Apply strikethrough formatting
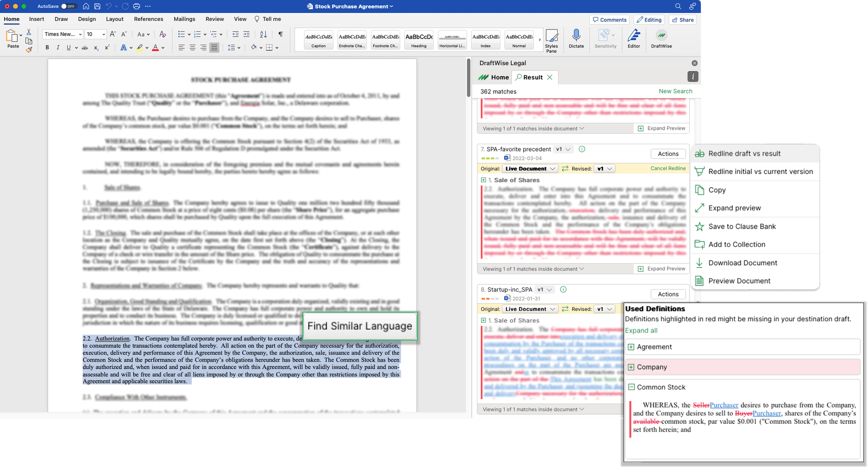The width and height of the screenshot is (868, 468). coord(85,48)
